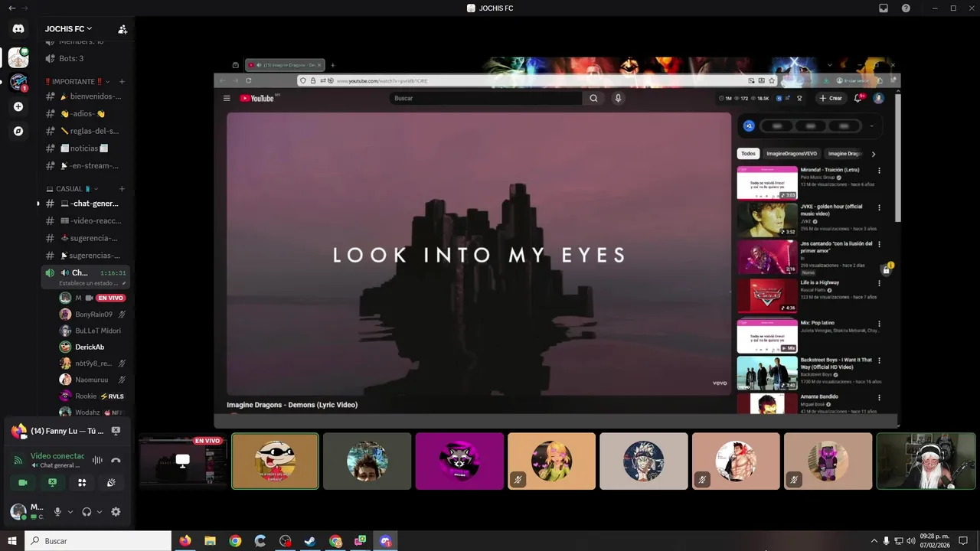Open the soundboard button in voice panel
This screenshot has width=980, height=551.
point(111,483)
